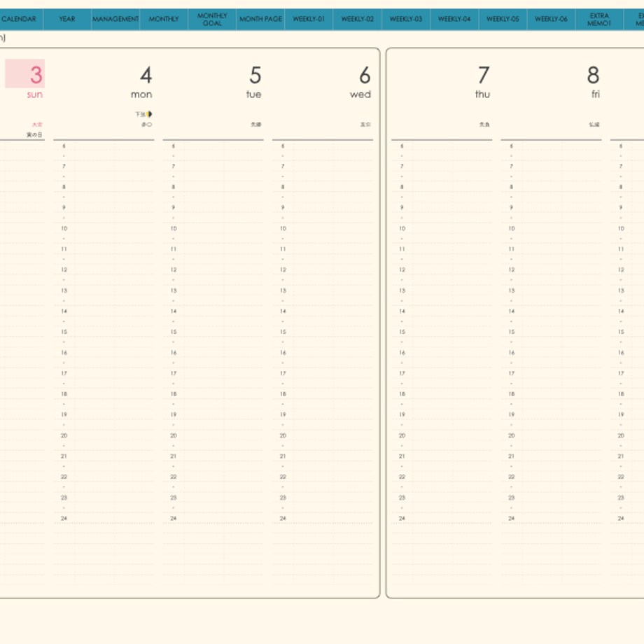Click the date number 6
The width and height of the screenshot is (644, 644).
[365, 75]
